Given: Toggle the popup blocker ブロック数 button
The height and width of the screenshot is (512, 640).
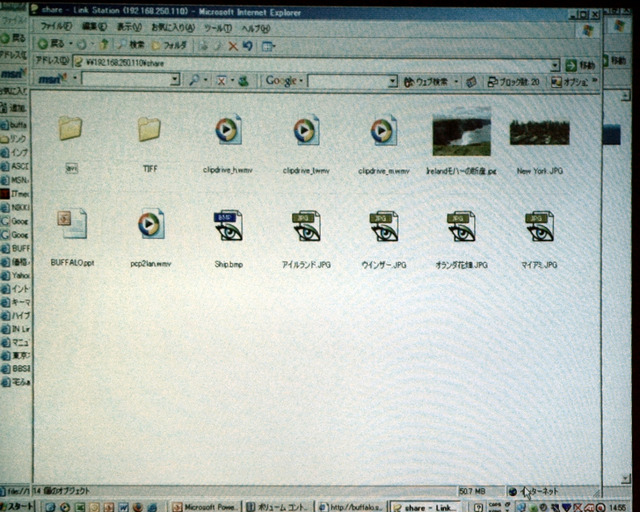Looking at the screenshot, I should click(x=513, y=82).
